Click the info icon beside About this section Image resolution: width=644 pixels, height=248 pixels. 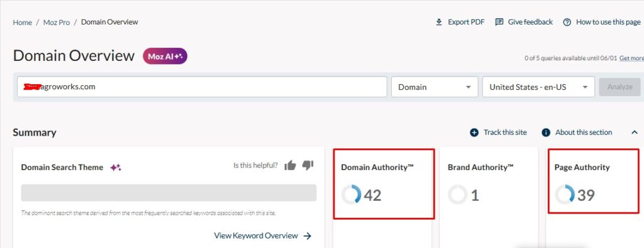546,132
